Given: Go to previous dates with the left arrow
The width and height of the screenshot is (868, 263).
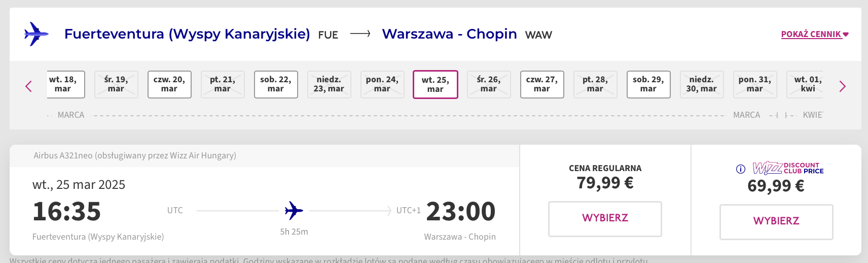Looking at the screenshot, I should click(29, 86).
